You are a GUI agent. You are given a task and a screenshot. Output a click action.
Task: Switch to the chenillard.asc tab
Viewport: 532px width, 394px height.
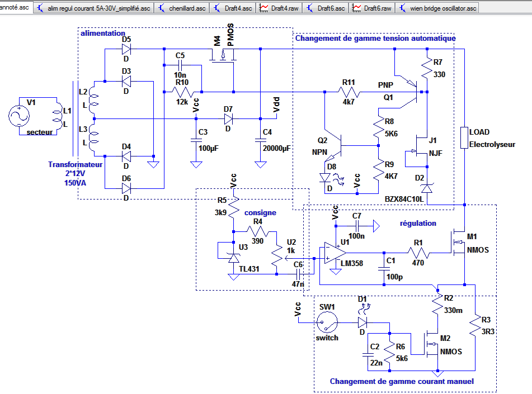coord(182,8)
